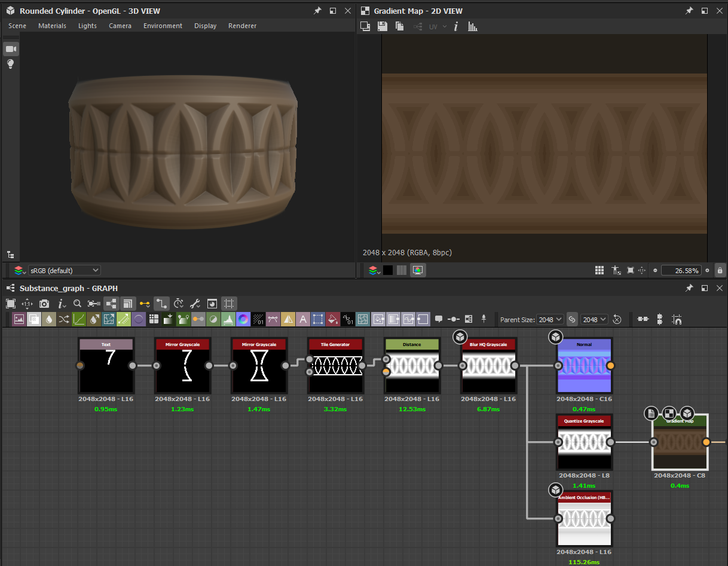Open the Renderer menu in the 3D view
This screenshot has width=728, height=566.
click(242, 26)
